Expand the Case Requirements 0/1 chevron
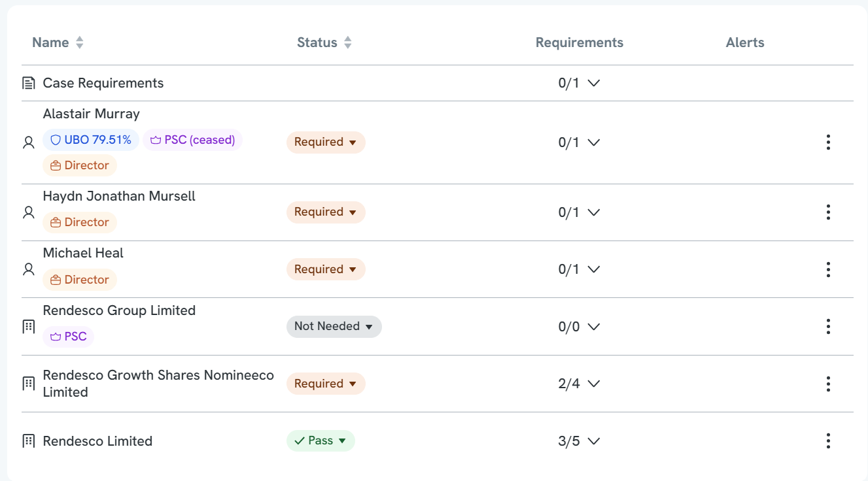The width and height of the screenshot is (868, 481). tap(593, 84)
